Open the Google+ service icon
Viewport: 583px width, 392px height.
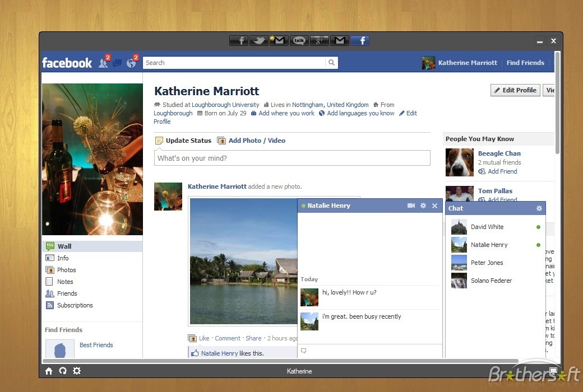[320, 40]
